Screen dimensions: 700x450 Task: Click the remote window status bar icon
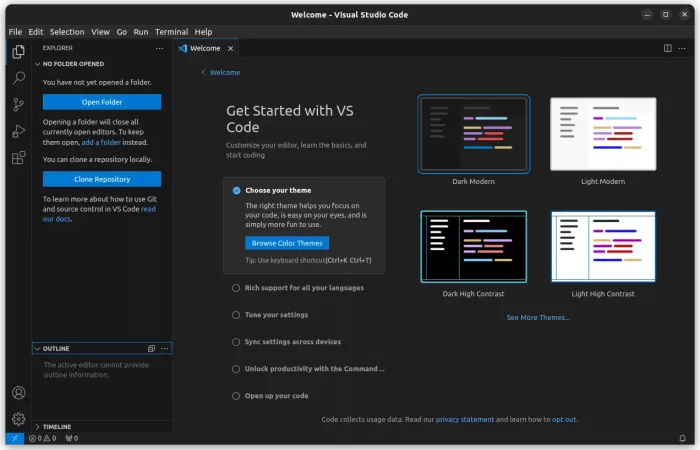(x=14, y=438)
